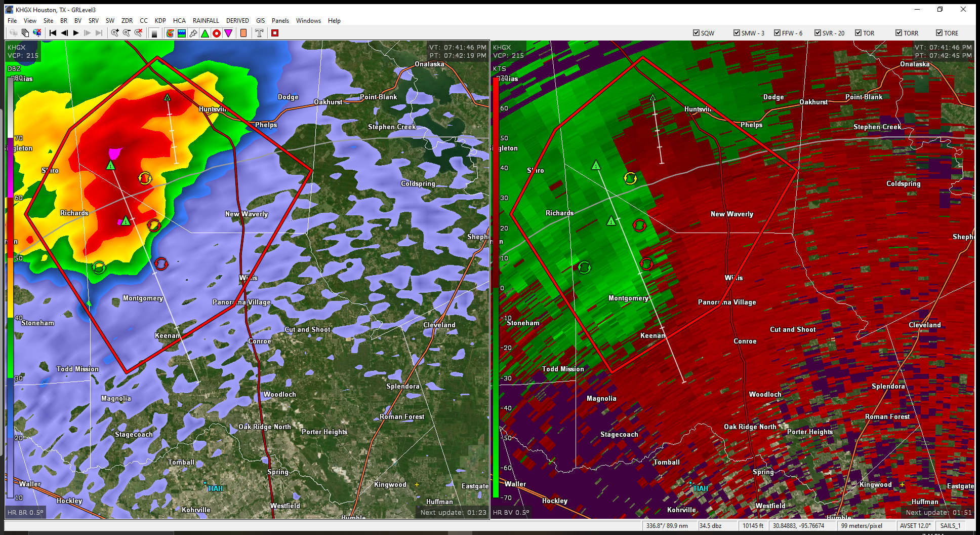Open the File menu

12,21
